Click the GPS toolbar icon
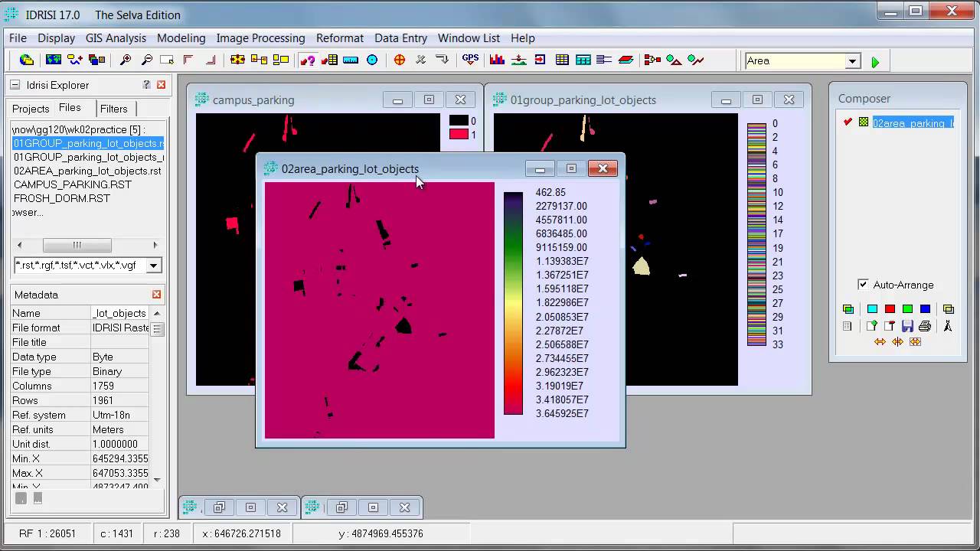 pos(470,60)
